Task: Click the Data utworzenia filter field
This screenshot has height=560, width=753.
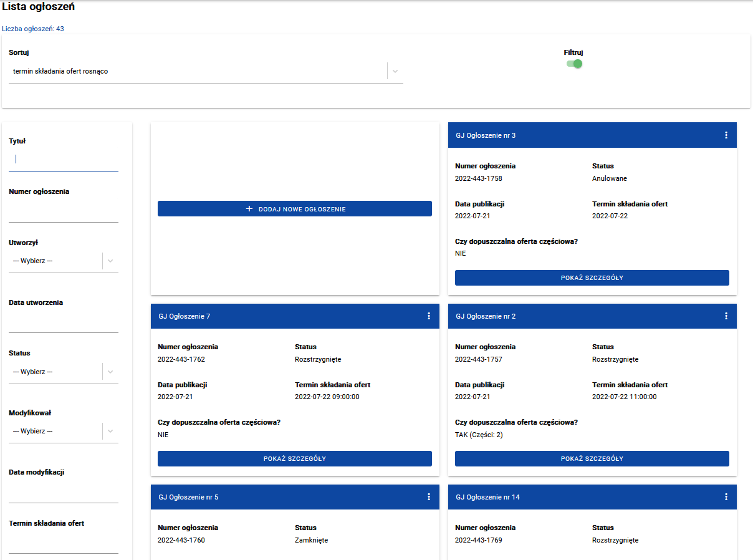Action: coord(64,322)
